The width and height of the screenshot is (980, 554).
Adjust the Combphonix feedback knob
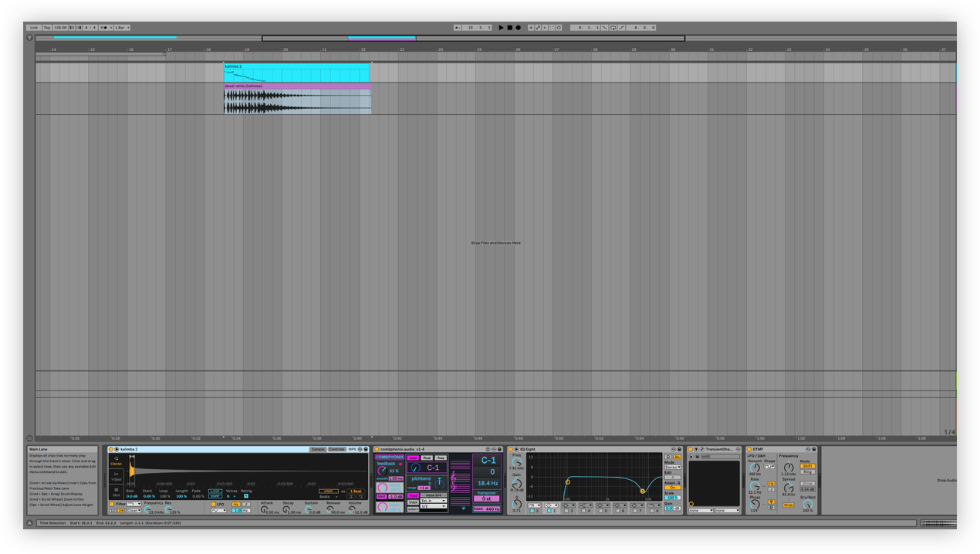pos(382,471)
